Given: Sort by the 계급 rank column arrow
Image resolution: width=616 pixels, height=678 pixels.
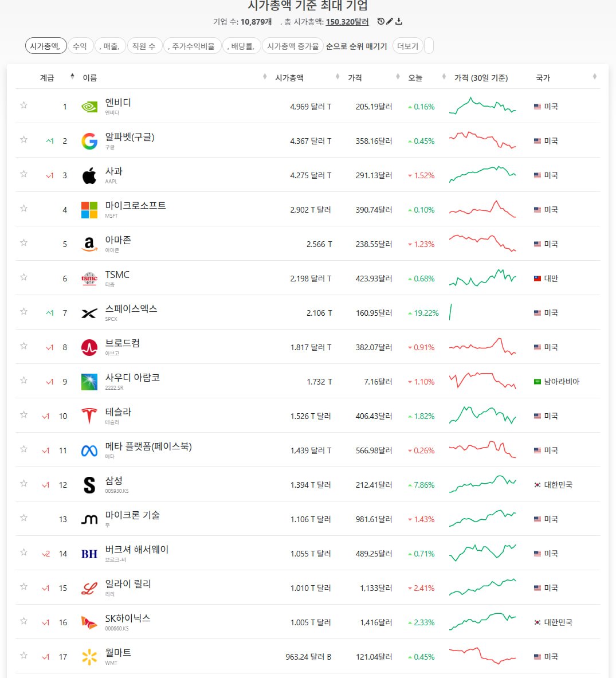Looking at the screenshot, I should pyautogui.click(x=72, y=77).
